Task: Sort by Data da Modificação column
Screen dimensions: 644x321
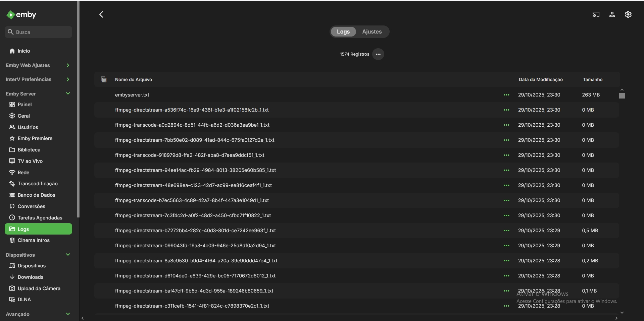Action: click(x=541, y=79)
